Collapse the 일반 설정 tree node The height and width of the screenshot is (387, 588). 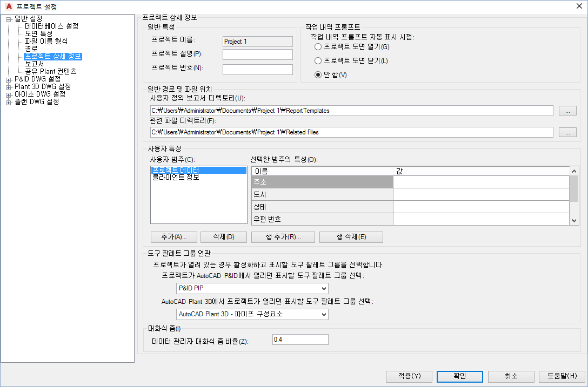click(x=8, y=19)
